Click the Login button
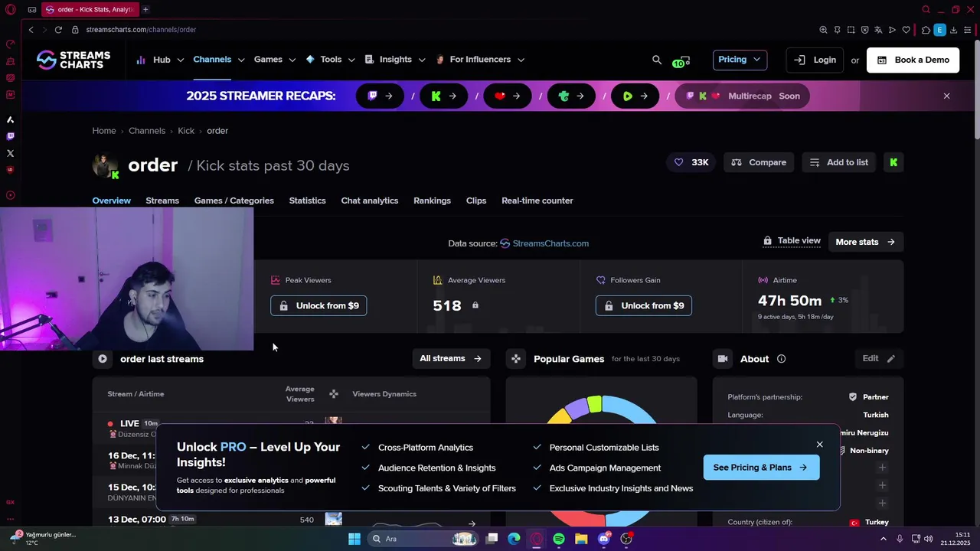Viewport: 980px width, 551px height. coord(815,60)
